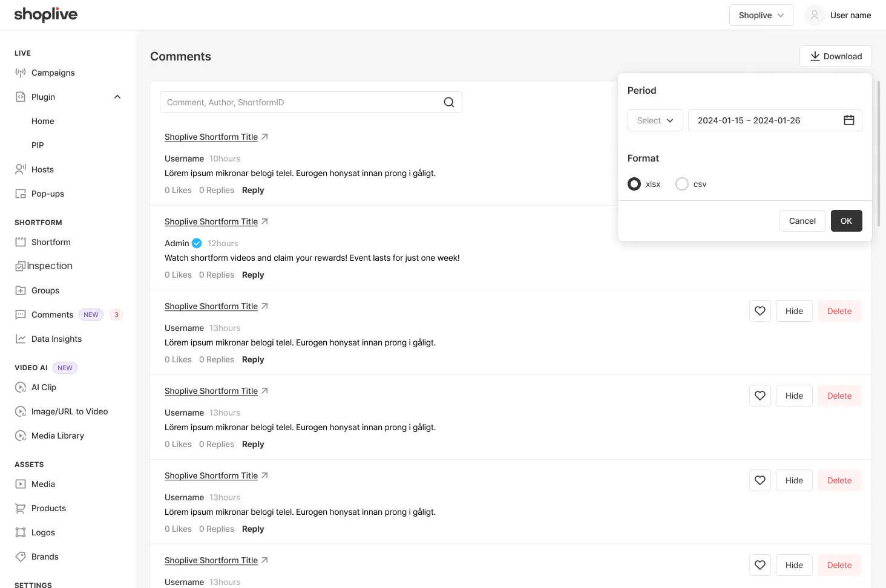Cancel the download dialog
This screenshot has height=588, width=886.
802,221
